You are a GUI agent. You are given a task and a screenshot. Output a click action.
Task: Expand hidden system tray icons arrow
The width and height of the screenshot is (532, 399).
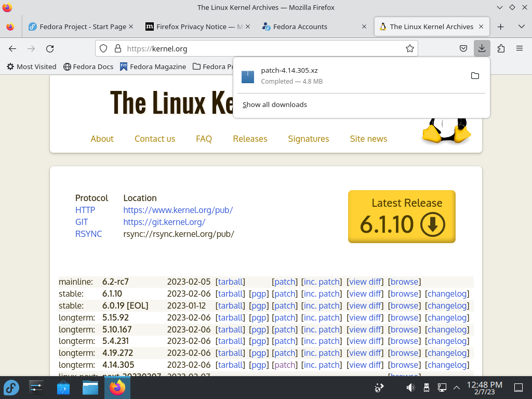coord(457,388)
